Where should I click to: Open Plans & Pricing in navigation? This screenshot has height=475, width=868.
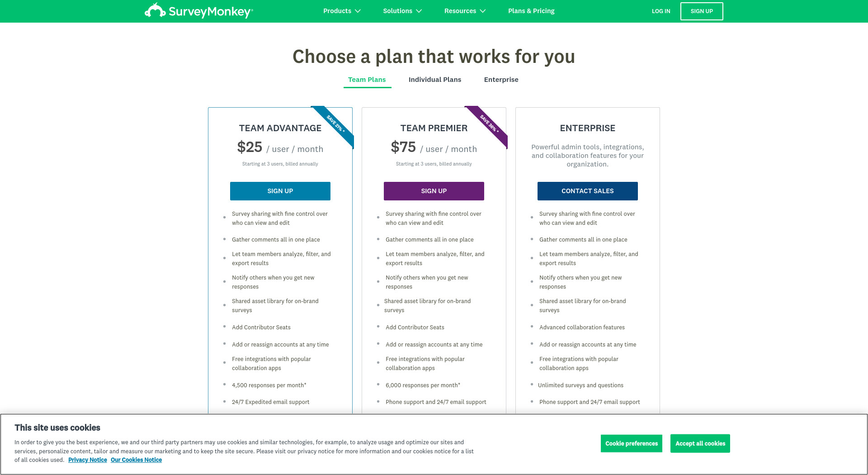pos(531,11)
